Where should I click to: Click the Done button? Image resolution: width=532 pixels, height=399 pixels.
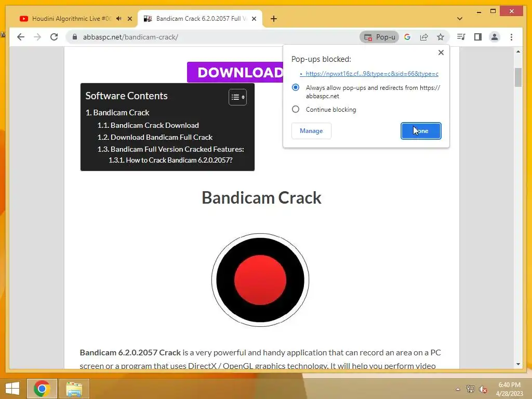421,131
